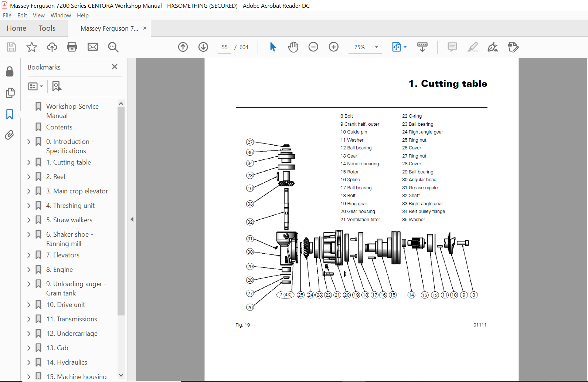Open fit page options dropdown arrow
This screenshot has width=588, height=382.
(x=405, y=47)
